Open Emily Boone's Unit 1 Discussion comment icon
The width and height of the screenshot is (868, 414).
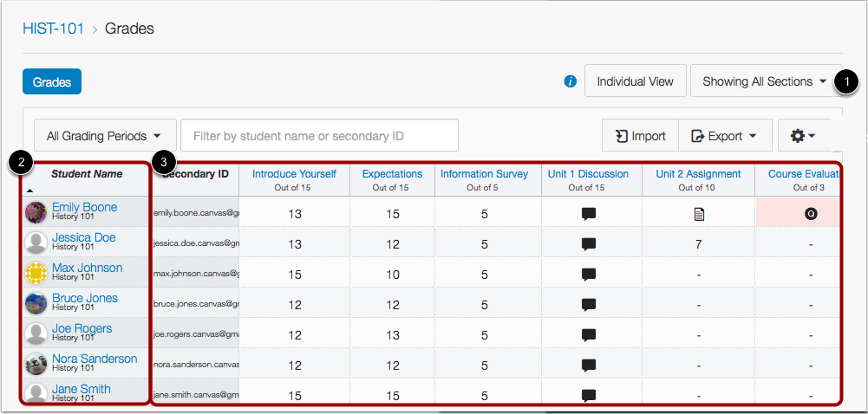589,214
